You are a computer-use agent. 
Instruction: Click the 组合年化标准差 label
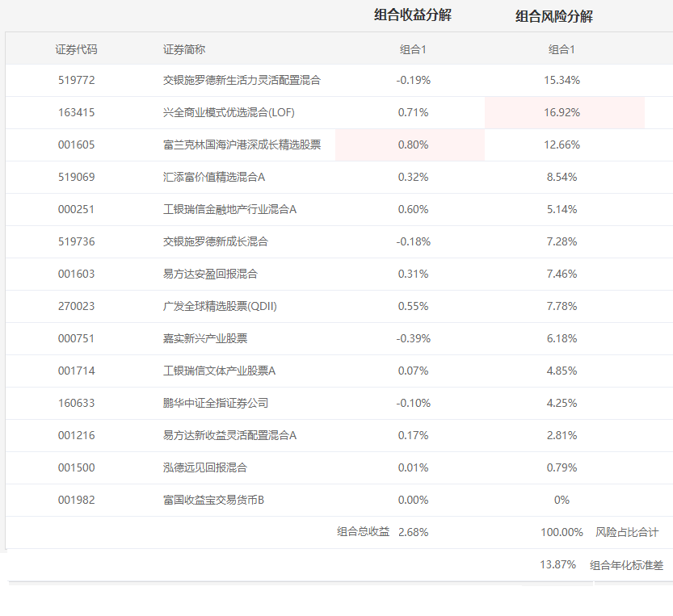[x=627, y=565]
